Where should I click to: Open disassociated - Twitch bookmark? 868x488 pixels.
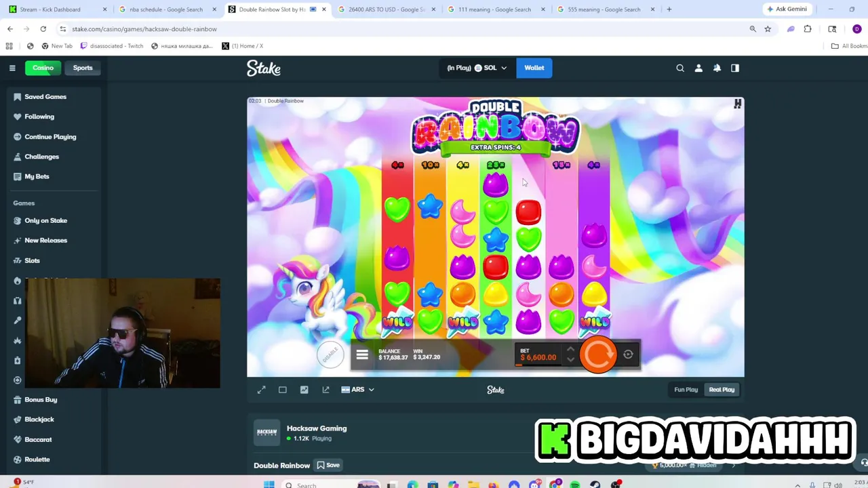click(112, 46)
